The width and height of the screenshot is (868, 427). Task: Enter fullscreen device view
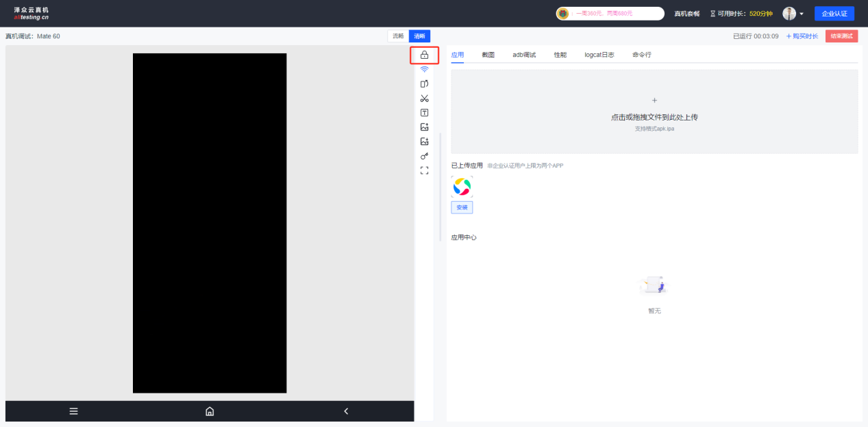coord(424,170)
